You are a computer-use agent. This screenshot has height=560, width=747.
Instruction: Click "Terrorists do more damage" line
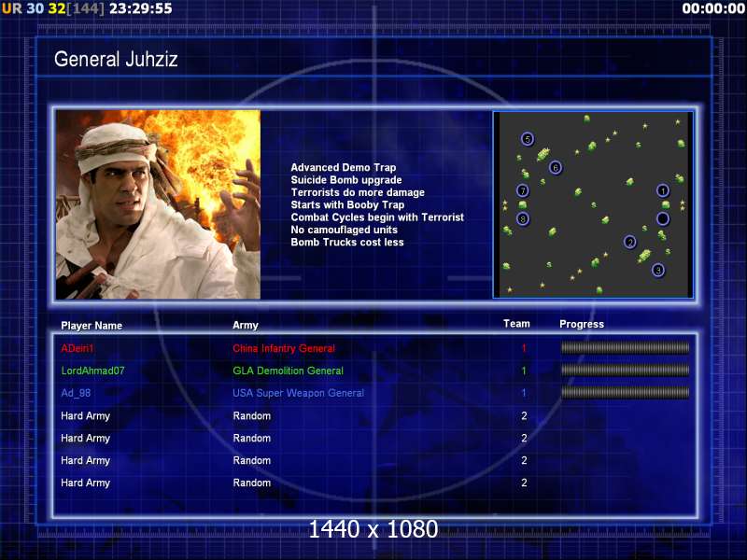tap(358, 192)
